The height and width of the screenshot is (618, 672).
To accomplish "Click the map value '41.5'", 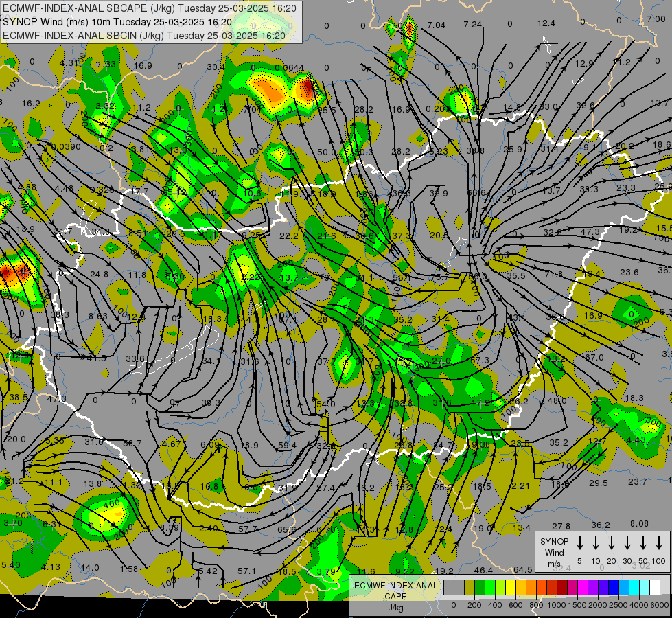I will tap(96, 358).
